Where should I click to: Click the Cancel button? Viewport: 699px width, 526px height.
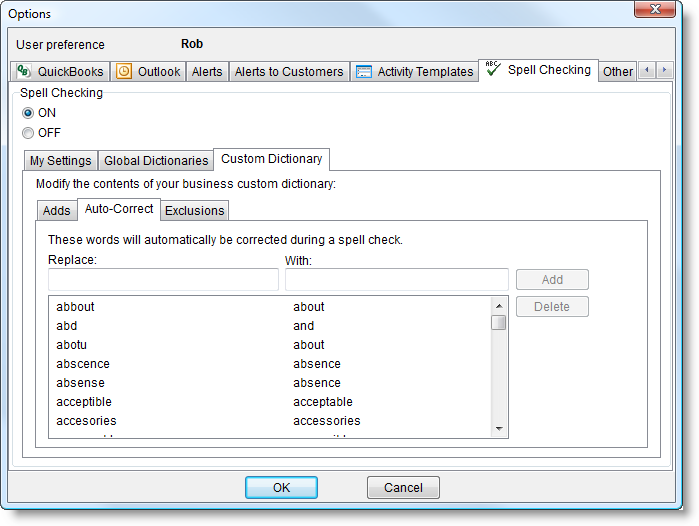[x=403, y=487]
